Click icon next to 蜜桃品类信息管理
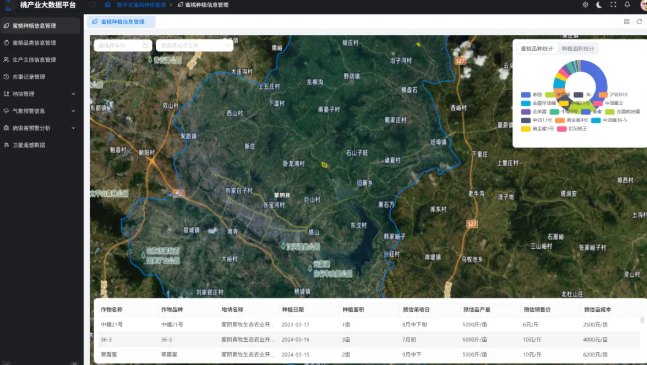Viewport: 647px width, 365px height. (x=6, y=42)
